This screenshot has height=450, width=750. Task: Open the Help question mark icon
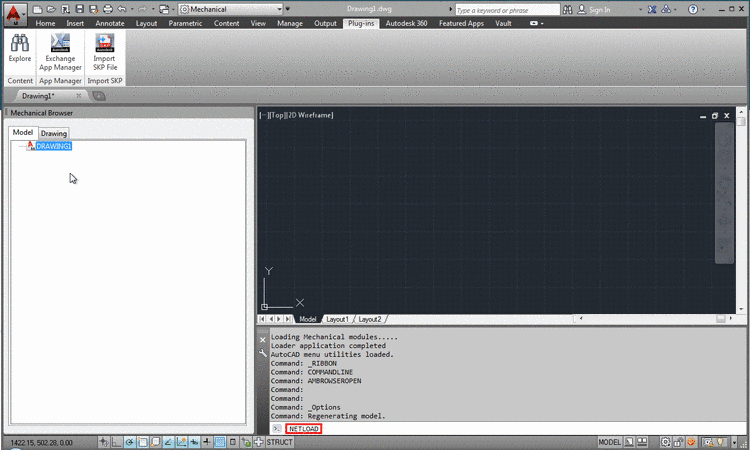[693, 10]
